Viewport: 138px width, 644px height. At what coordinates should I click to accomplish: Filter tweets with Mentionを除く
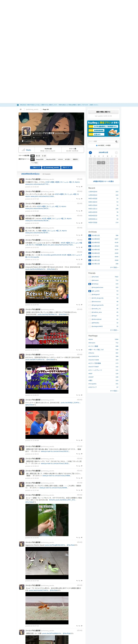pyautogui.click(x=51, y=159)
